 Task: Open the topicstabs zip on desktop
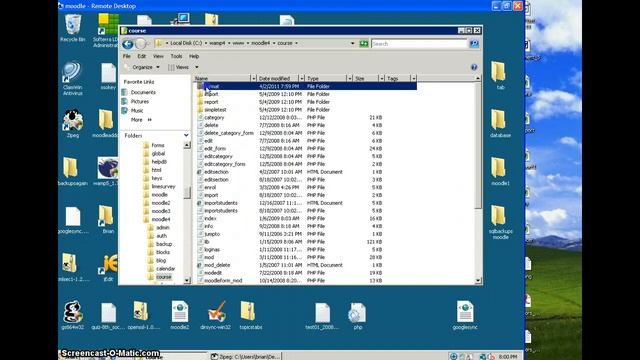tap(250, 315)
